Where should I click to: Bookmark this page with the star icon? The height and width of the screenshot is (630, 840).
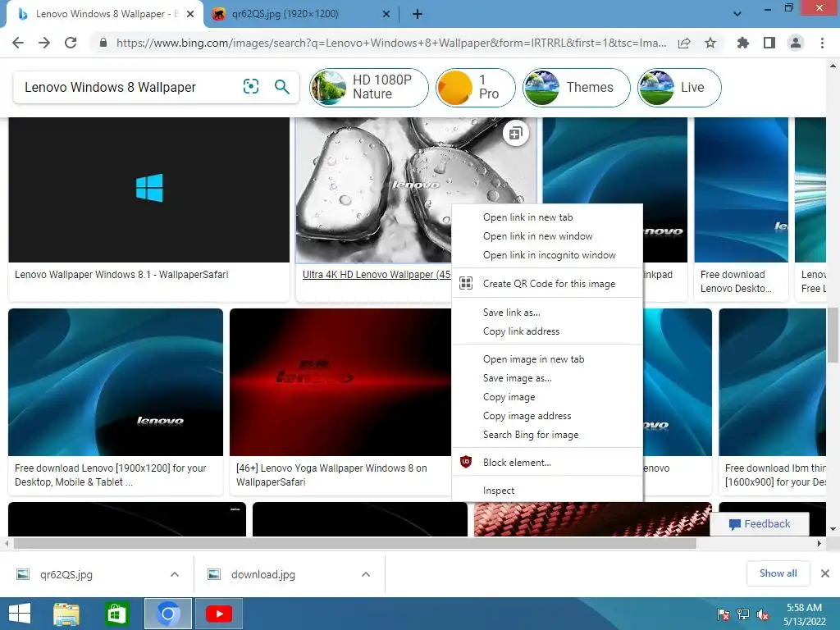pos(710,43)
